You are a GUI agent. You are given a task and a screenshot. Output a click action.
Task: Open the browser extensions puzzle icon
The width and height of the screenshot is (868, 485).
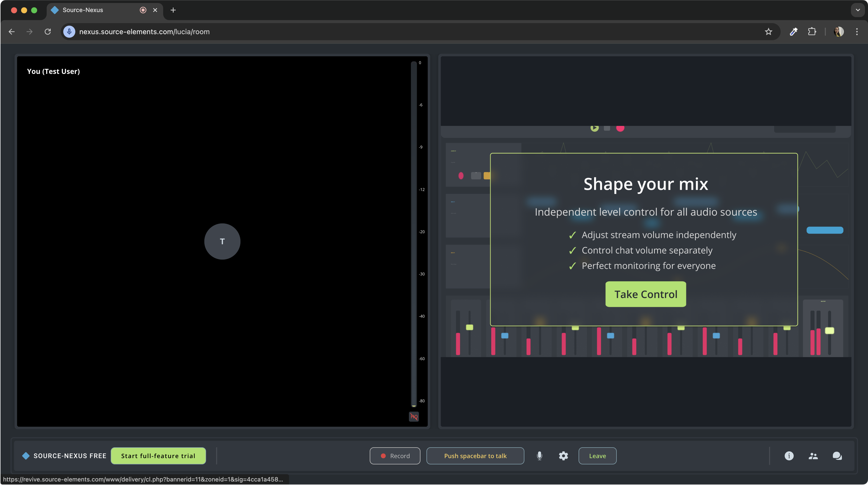tap(812, 32)
